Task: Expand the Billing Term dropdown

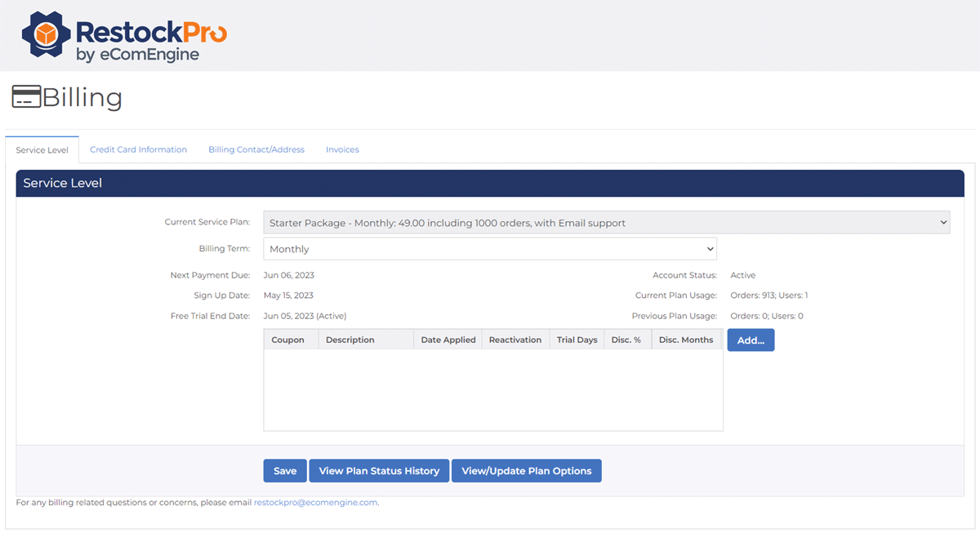Action: 489,249
